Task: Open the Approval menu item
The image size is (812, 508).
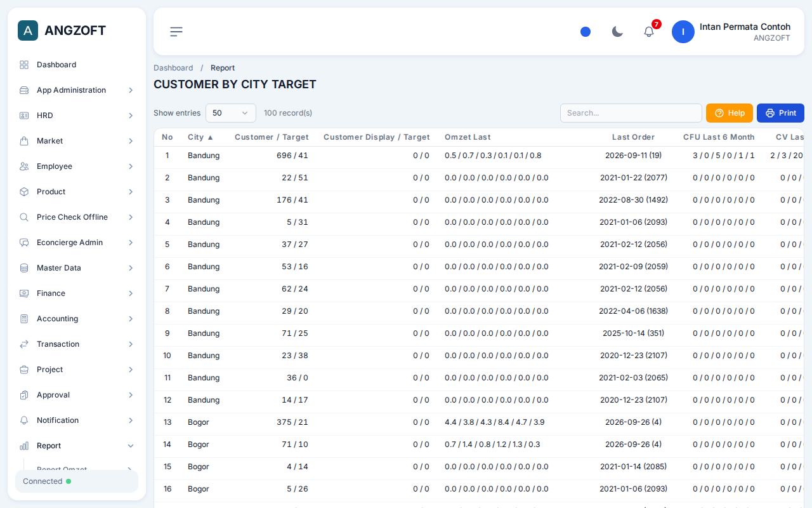Action: click(x=77, y=395)
